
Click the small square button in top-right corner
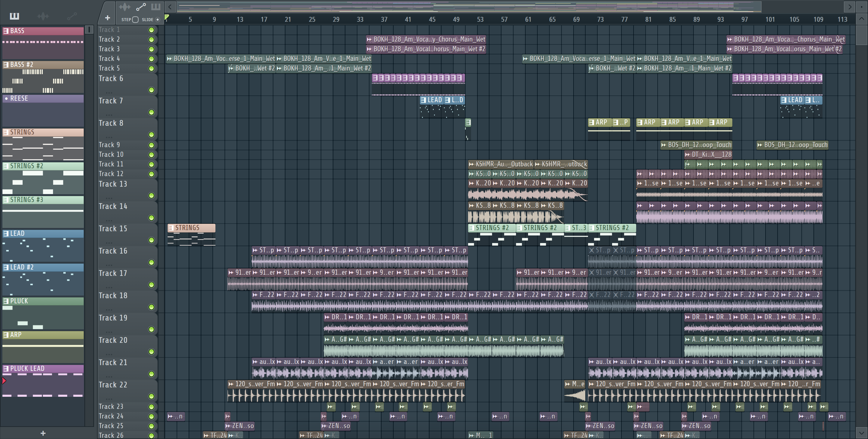pyautogui.click(x=862, y=7)
